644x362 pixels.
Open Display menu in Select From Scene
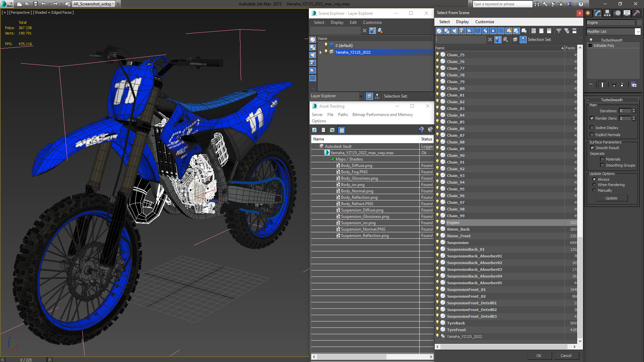[x=462, y=22]
